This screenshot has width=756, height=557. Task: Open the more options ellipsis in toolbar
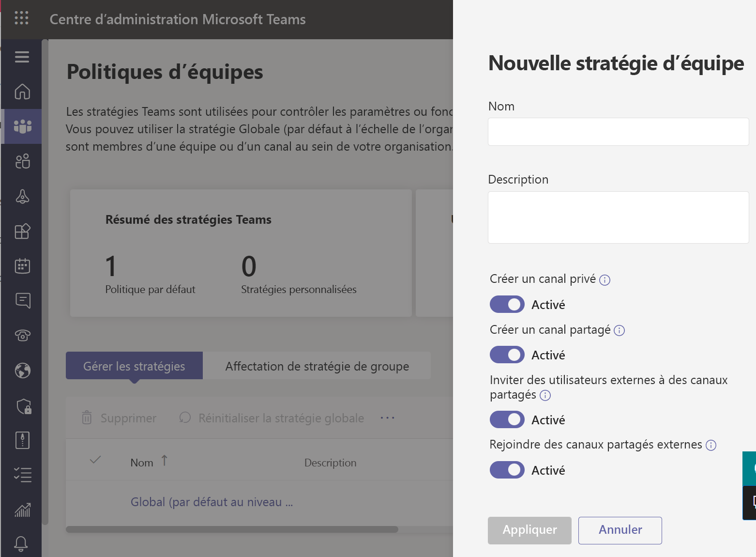click(x=387, y=418)
